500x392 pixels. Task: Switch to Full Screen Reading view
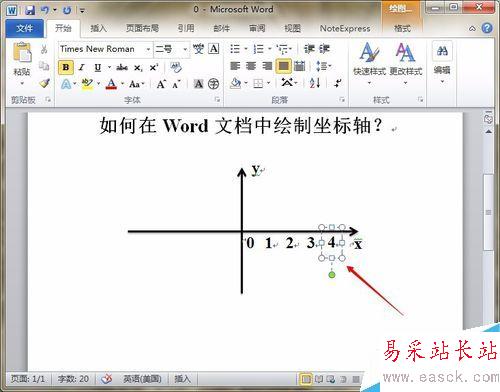tap(319, 379)
